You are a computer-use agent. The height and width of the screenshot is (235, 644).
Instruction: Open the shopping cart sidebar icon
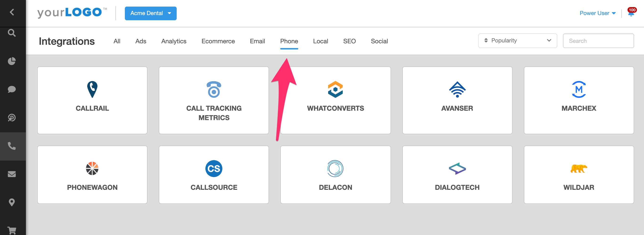(12, 230)
